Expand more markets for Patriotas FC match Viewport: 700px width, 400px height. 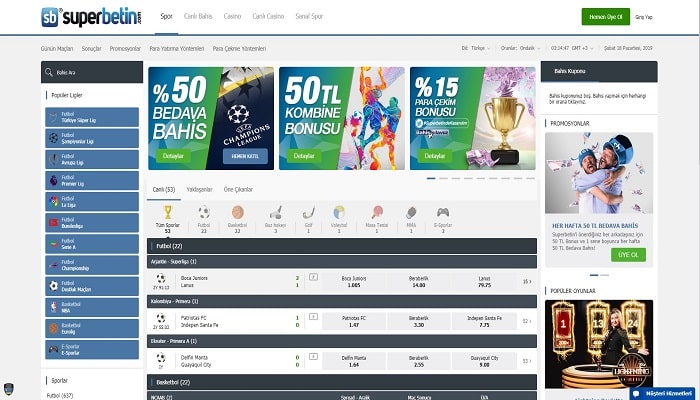(527, 320)
